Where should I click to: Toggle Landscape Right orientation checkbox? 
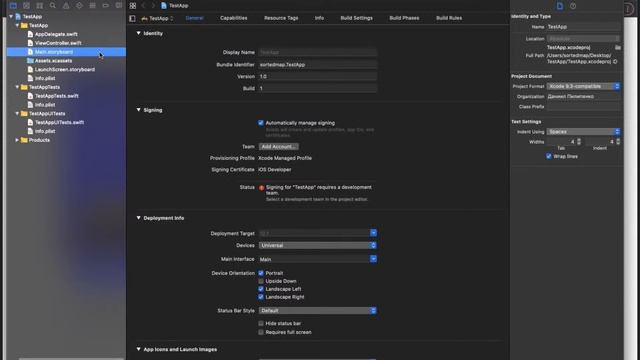tap(261, 297)
